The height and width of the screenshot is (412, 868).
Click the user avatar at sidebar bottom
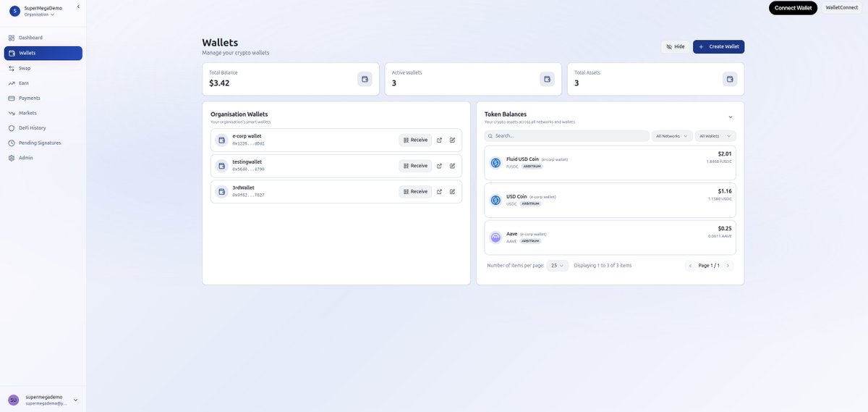point(14,400)
